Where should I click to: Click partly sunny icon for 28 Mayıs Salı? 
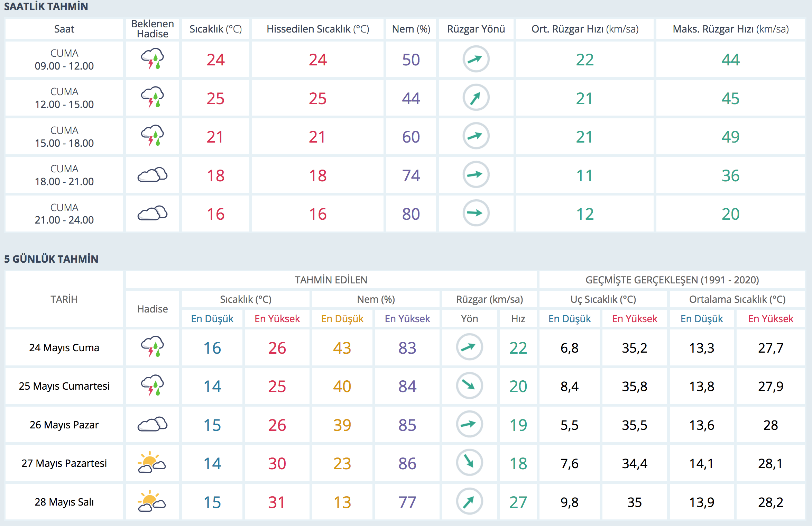(152, 501)
